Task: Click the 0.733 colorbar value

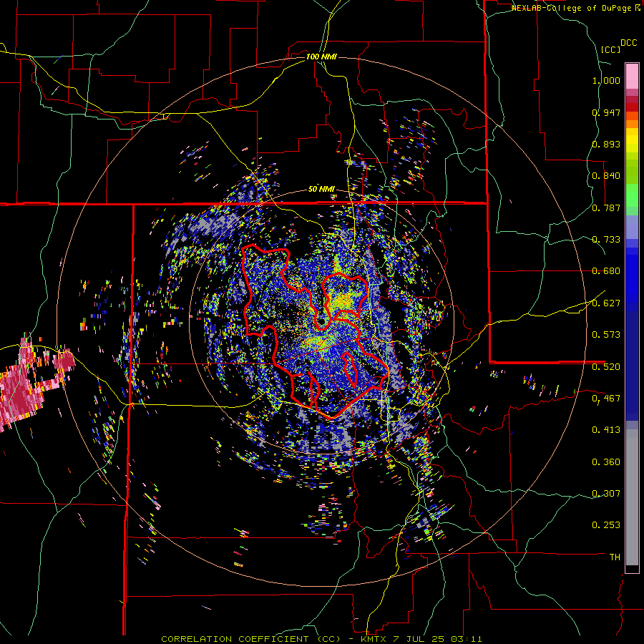Action: 606,240
